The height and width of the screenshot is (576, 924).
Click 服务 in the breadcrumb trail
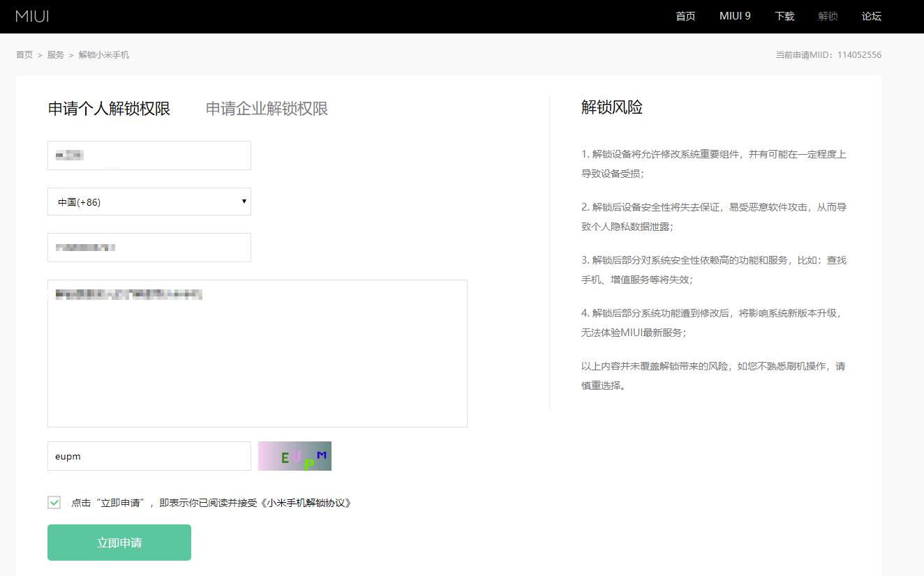(54, 54)
